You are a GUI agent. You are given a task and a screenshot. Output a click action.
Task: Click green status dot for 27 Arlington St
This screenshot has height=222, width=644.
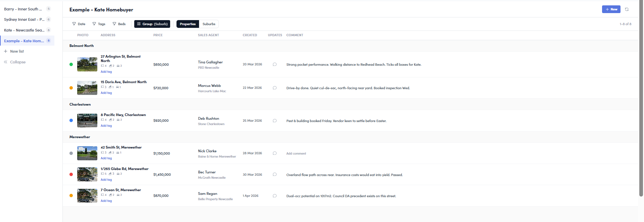tap(71, 64)
